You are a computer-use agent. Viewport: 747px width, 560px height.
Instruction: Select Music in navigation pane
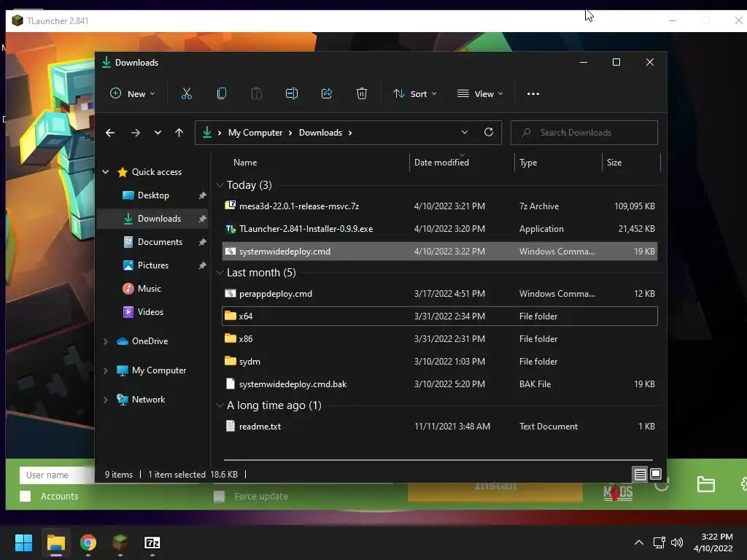(x=153, y=289)
